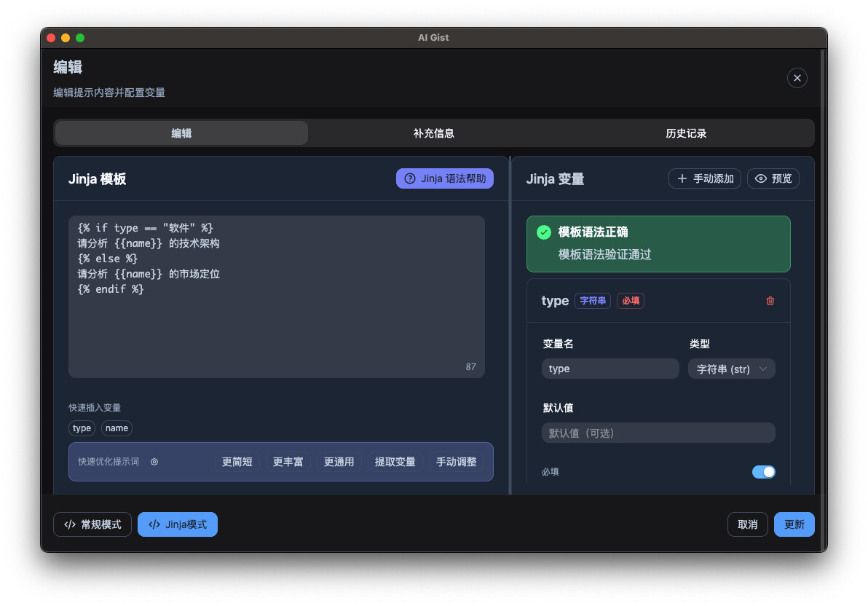This screenshot has width=868, height=606.
Task: Select 常规模式
Action: point(92,524)
